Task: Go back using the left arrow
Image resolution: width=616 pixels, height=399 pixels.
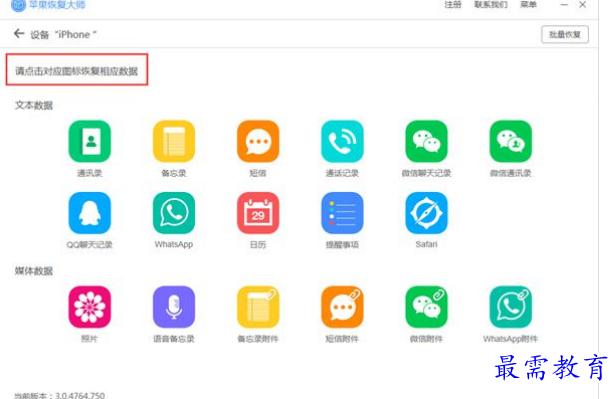Action: [x=19, y=34]
